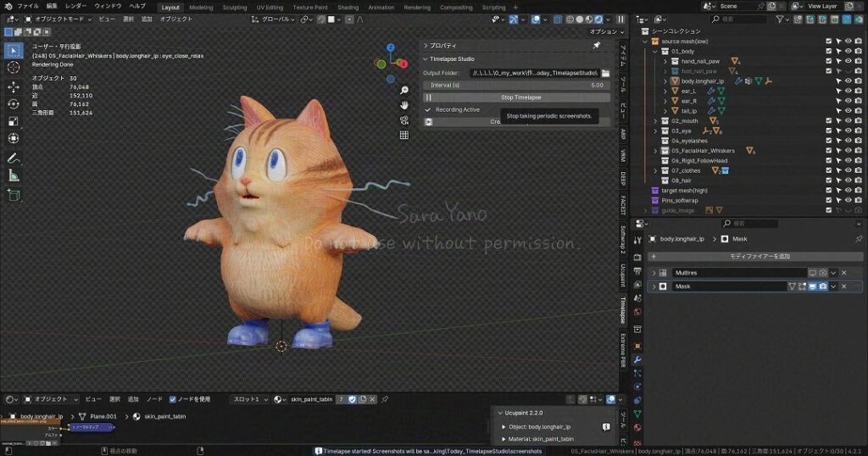
Task: Uncheck the 01_body collection exclude checkbox
Action: pyautogui.click(x=829, y=51)
